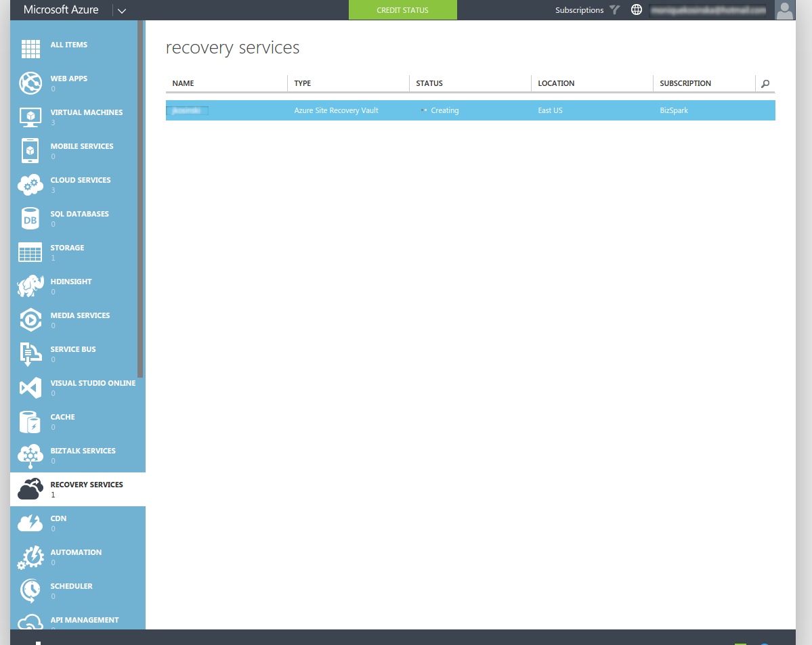Select the SQL Databases DB icon
Viewport: 812px width, 645px height.
point(30,219)
